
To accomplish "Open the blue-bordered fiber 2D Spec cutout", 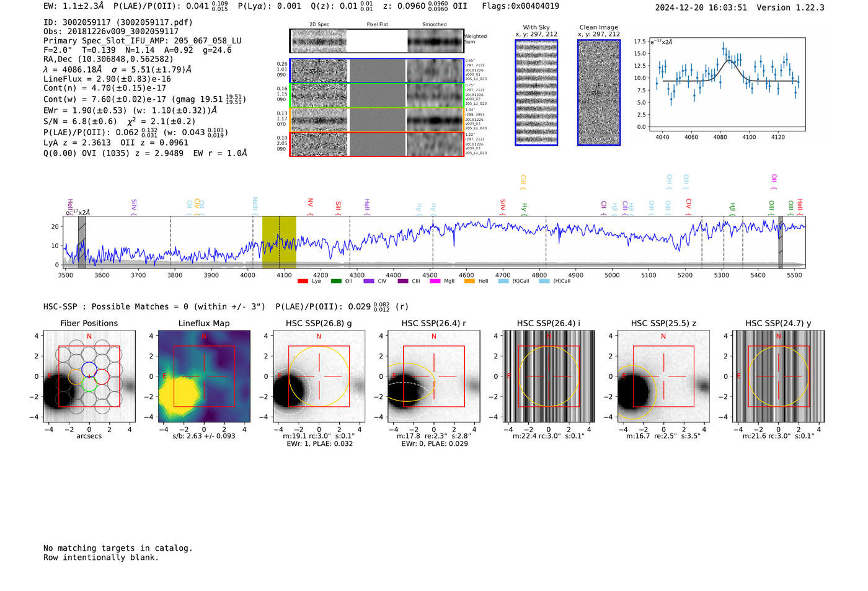I will pyautogui.click(x=319, y=71).
